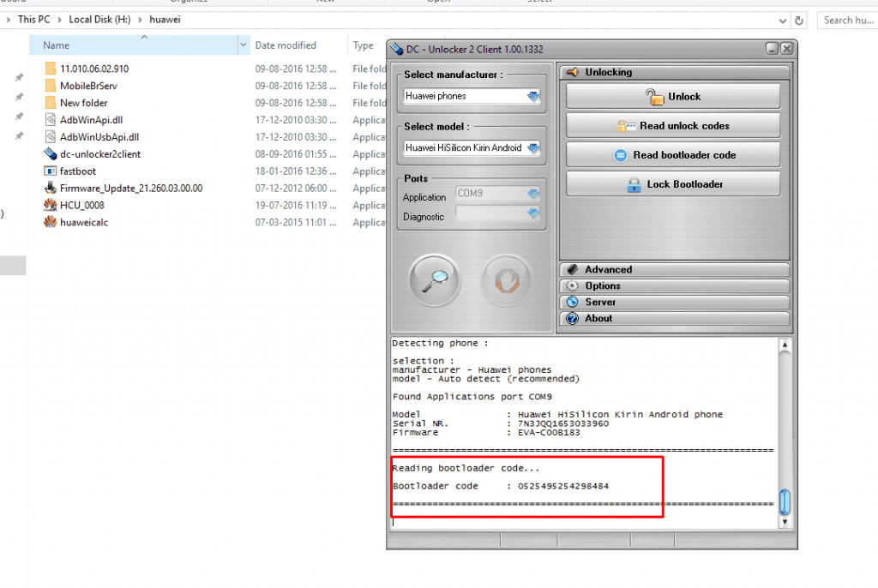The height and width of the screenshot is (588, 878).
Task: Select the MobileBrServ folder
Action: click(x=88, y=86)
